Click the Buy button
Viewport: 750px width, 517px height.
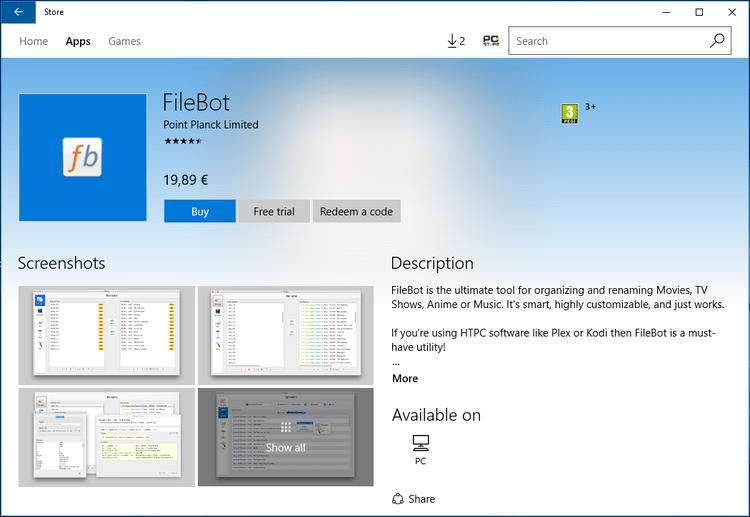(200, 211)
